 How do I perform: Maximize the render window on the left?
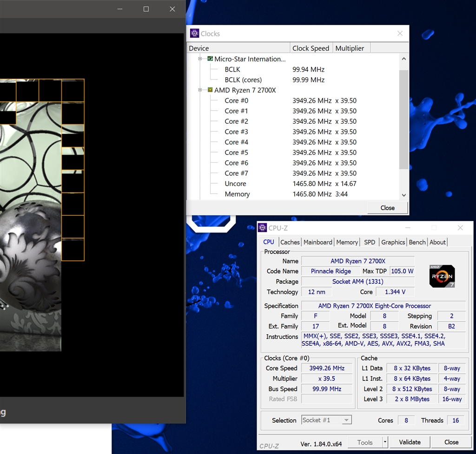146,9
